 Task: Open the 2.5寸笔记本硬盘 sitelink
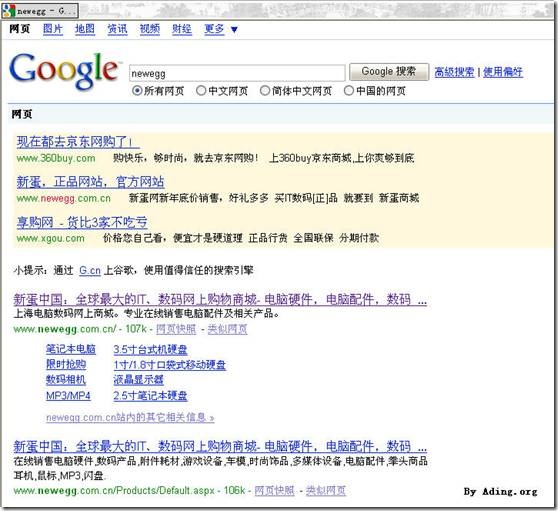click(x=151, y=396)
